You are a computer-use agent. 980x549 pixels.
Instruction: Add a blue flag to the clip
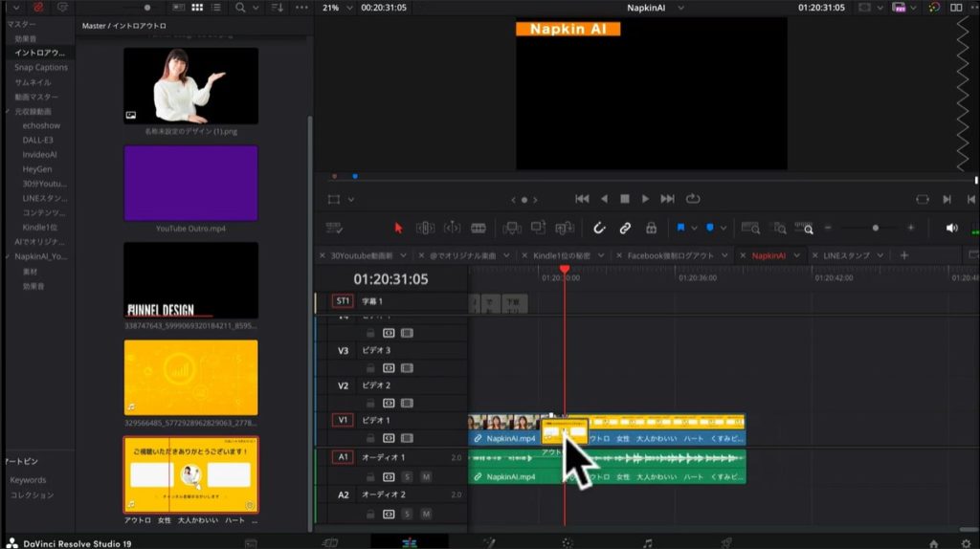680,228
